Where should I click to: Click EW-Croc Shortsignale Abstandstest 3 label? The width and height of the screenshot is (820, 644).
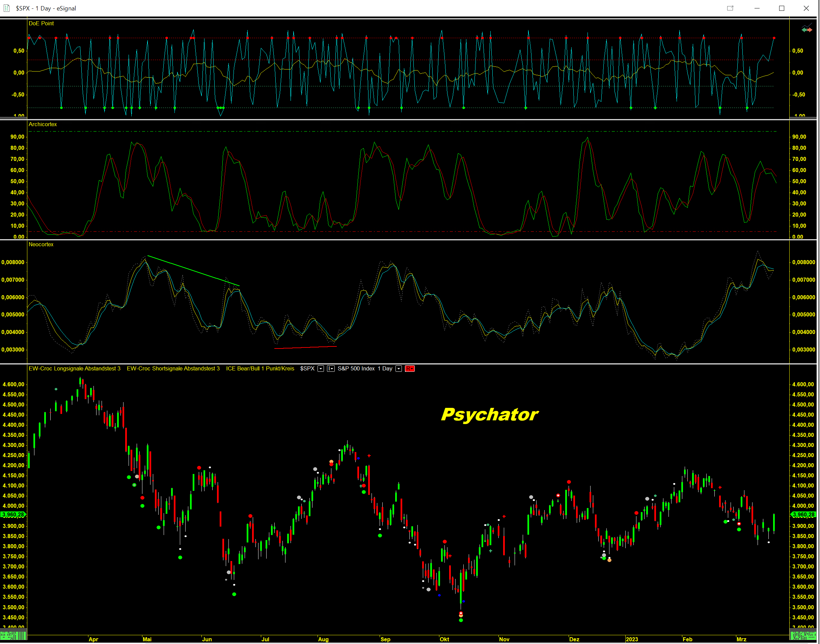pos(173,369)
